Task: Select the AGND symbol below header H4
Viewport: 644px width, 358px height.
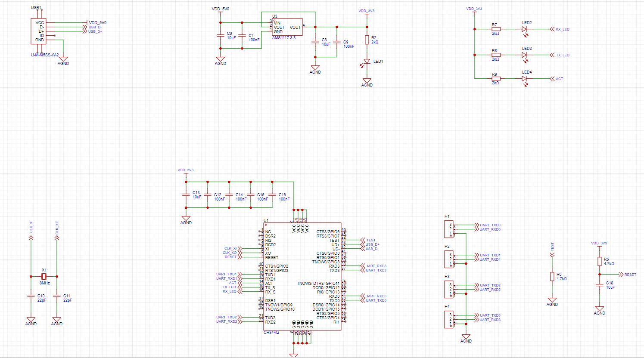Action: [x=466, y=338]
